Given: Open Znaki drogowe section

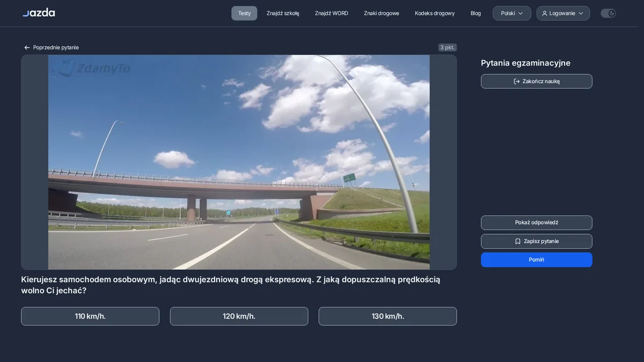Looking at the screenshot, I should (x=382, y=13).
